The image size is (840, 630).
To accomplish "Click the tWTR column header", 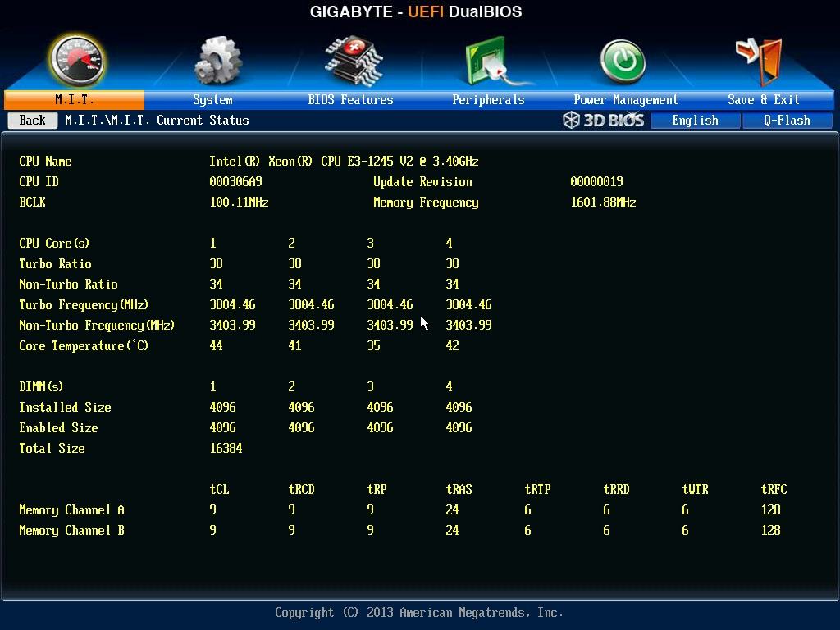I will 695,489.
